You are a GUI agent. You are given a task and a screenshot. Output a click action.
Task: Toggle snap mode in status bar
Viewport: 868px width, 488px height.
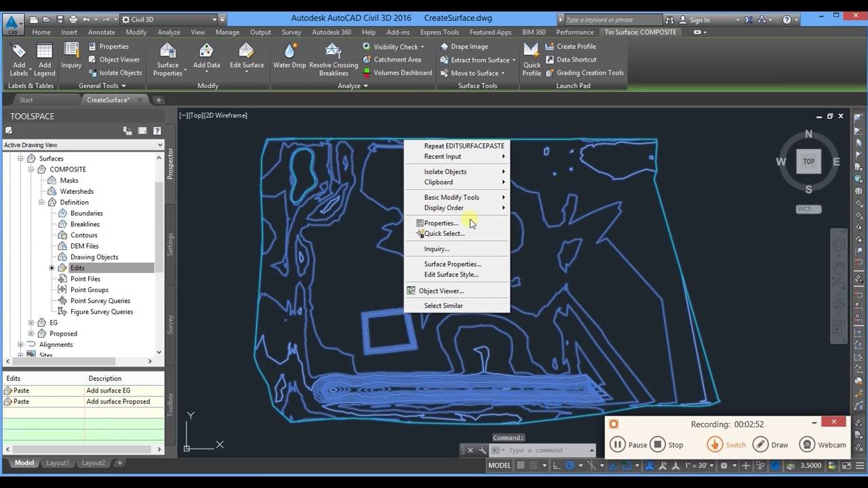tap(534, 466)
